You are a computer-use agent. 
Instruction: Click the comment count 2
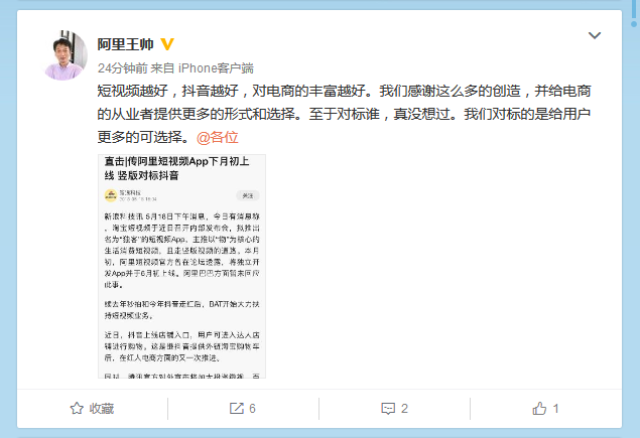[404, 409]
